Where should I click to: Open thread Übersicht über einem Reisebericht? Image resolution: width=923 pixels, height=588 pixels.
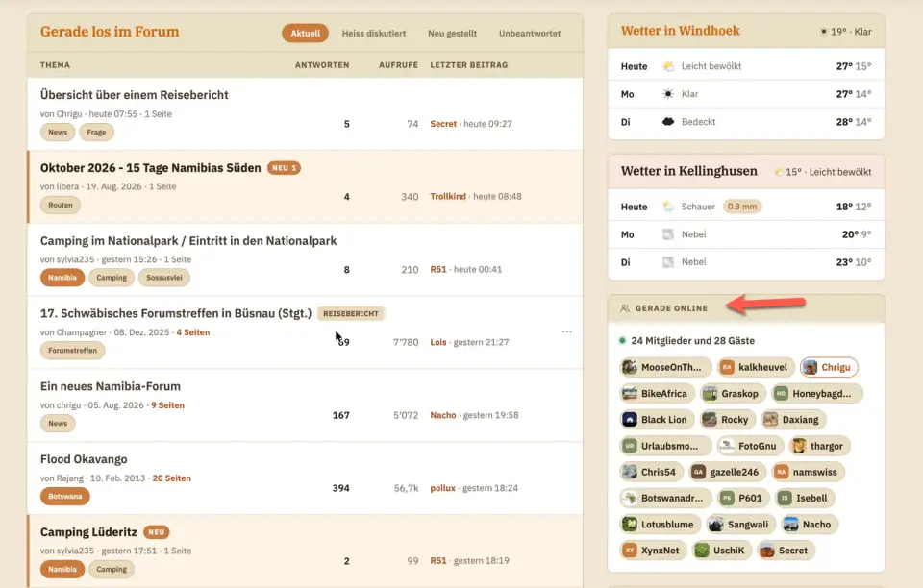[x=135, y=95]
